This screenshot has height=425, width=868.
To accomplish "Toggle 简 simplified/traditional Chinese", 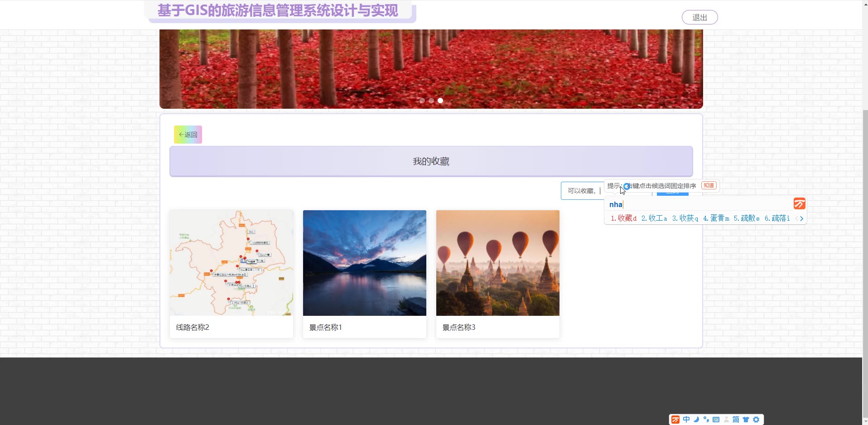I will pyautogui.click(x=736, y=420).
